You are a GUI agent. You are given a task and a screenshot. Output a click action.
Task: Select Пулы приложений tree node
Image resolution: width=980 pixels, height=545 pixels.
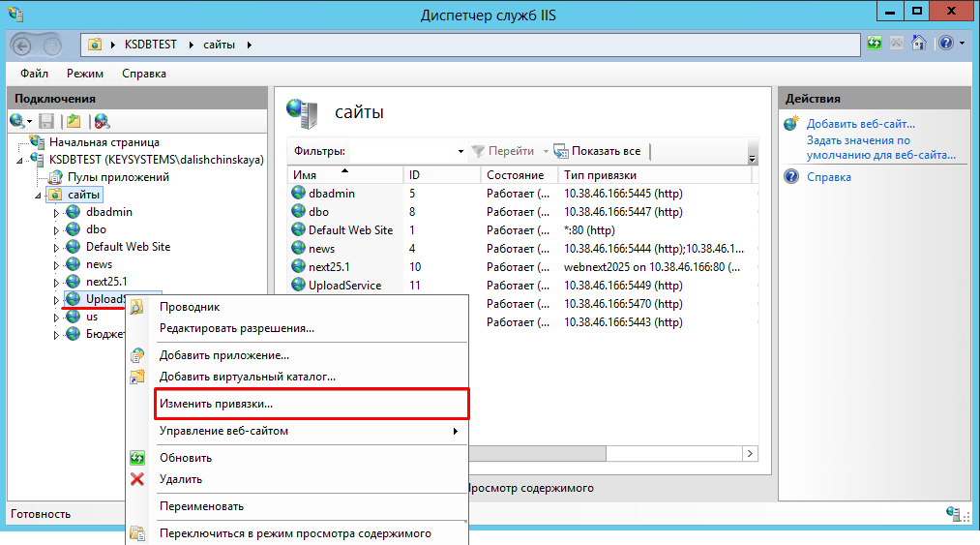pyautogui.click(x=118, y=177)
